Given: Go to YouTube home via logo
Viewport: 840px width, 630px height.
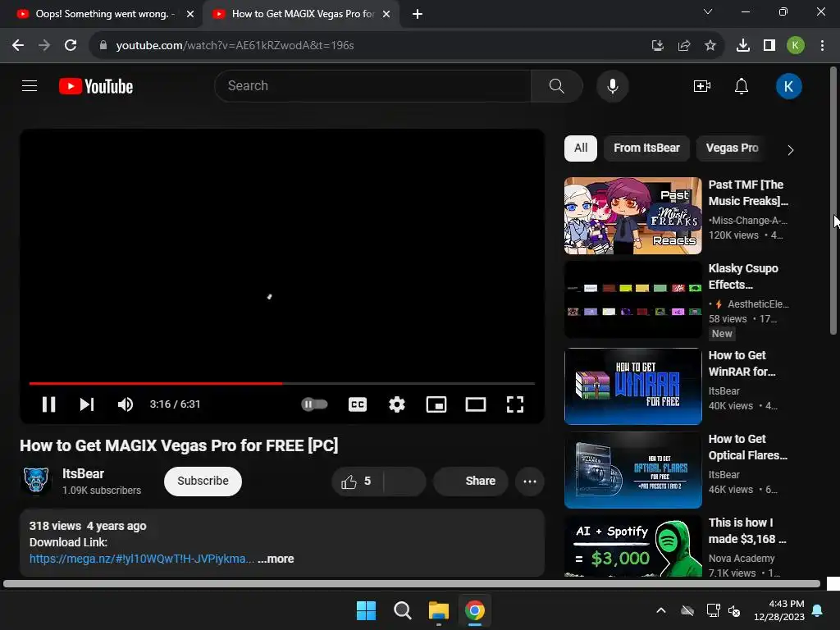Looking at the screenshot, I should (96, 86).
